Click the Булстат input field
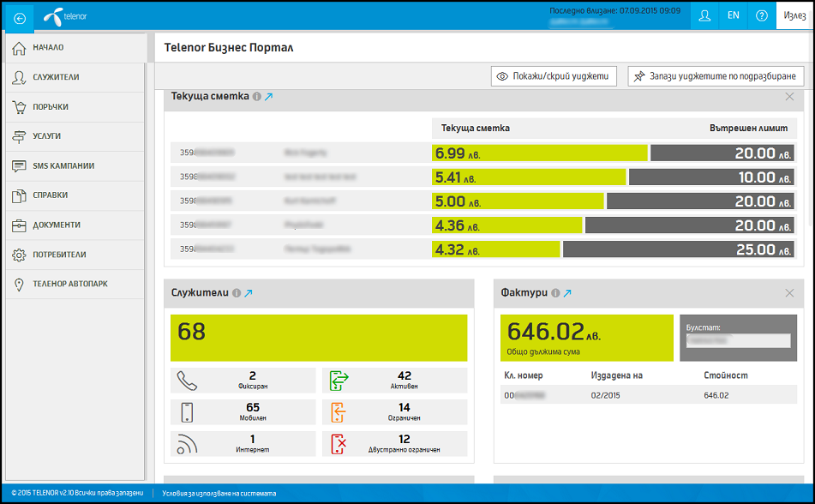 739,340
